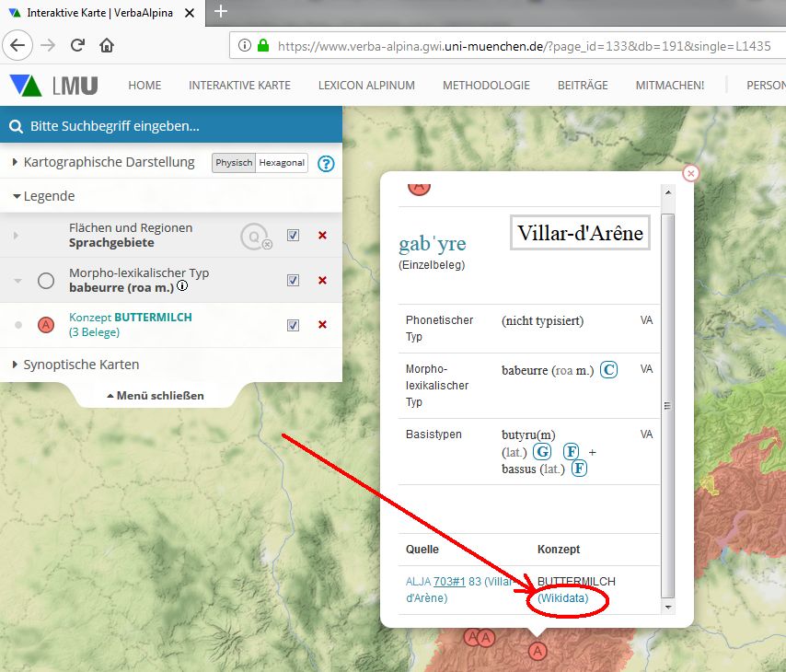Viewport: 786px width, 672px height.
Task: Click the VerbaAlpina LMU logo
Action: tap(53, 86)
